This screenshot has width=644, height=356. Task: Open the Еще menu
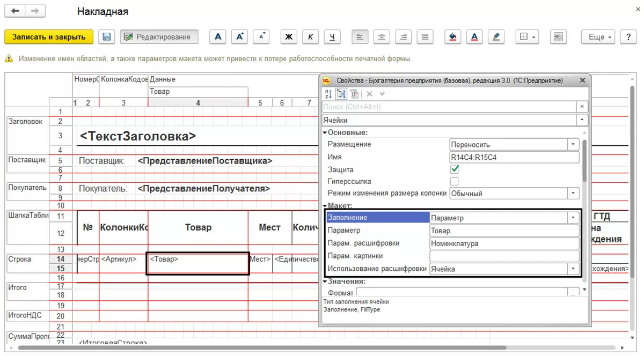(x=599, y=37)
